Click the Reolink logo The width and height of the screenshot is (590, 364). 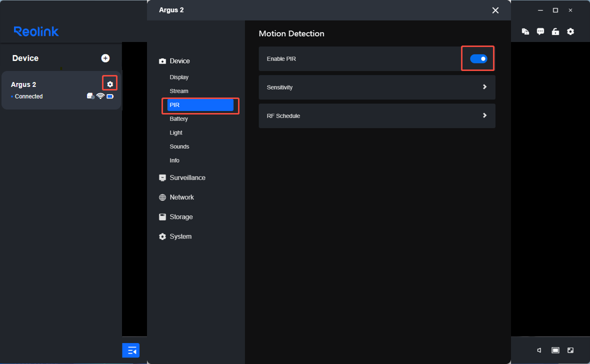[x=36, y=31]
